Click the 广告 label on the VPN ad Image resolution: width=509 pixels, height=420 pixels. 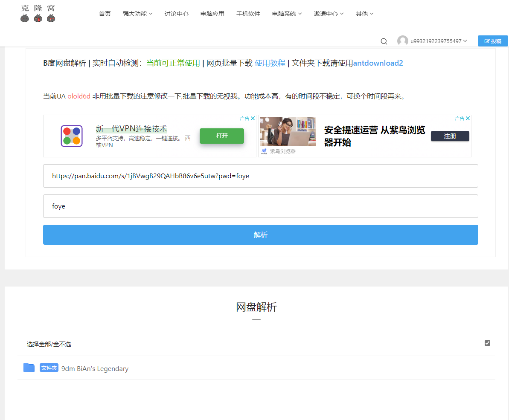(244, 119)
